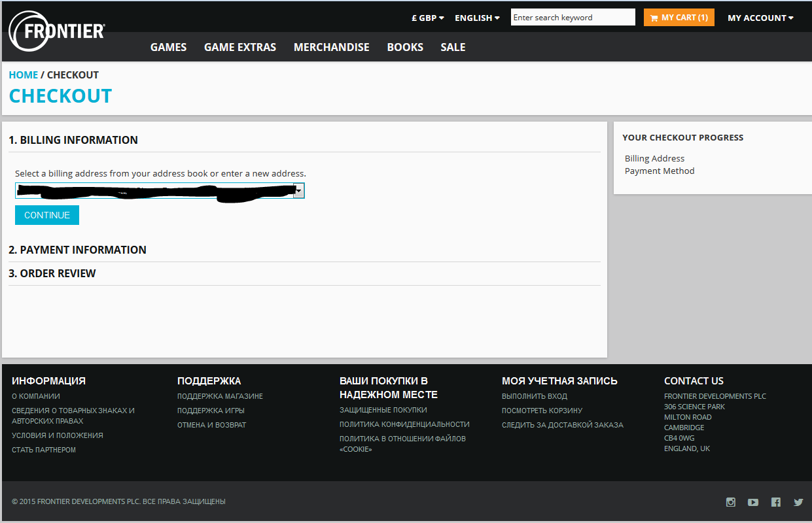Go to Home breadcrumb link
This screenshot has height=523, width=812.
pyautogui.click(x=24, y=75)
